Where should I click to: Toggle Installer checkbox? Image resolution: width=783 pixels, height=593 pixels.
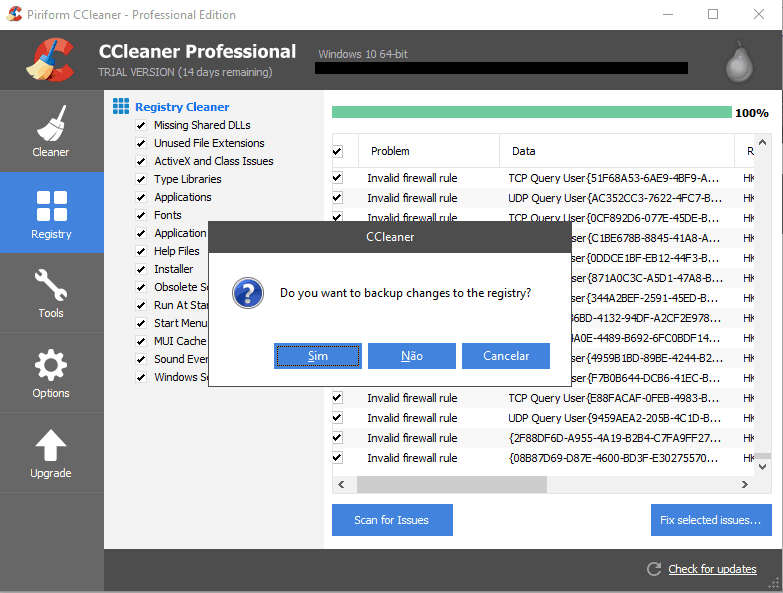click(x=141, y=269)
